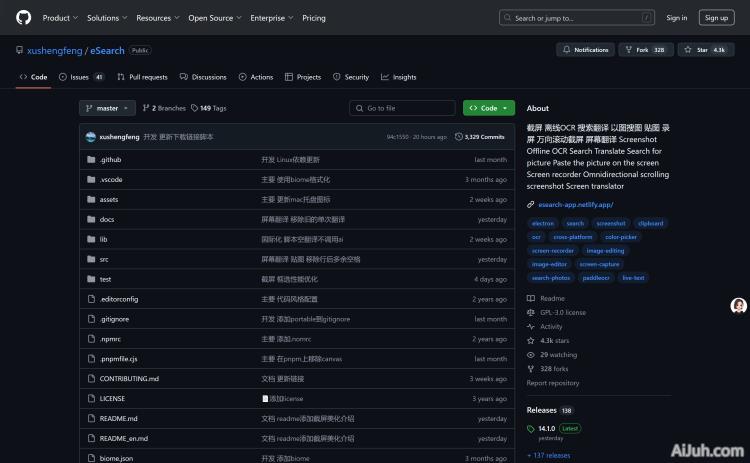
Task: Click the xushengfeng avatar in commit row
Action: click(91, 136)
